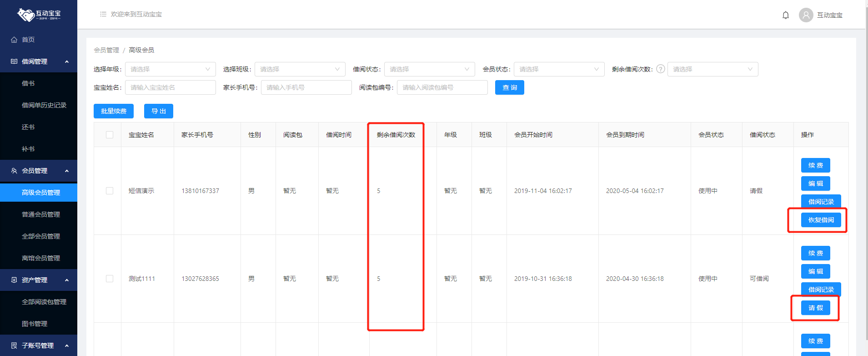Select 高级会员管理 menu item
This screenshot has height=356, width=868.
point(39,193)
